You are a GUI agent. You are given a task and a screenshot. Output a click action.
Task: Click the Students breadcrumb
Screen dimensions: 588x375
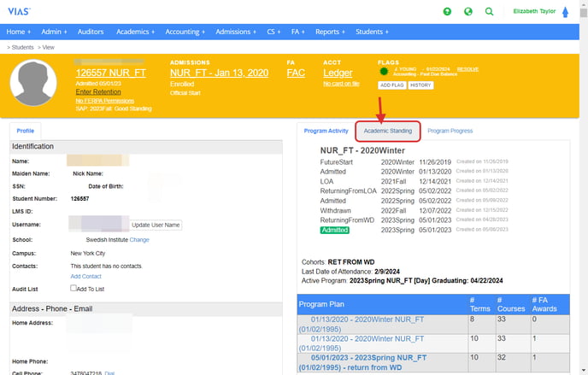point(22,47)
